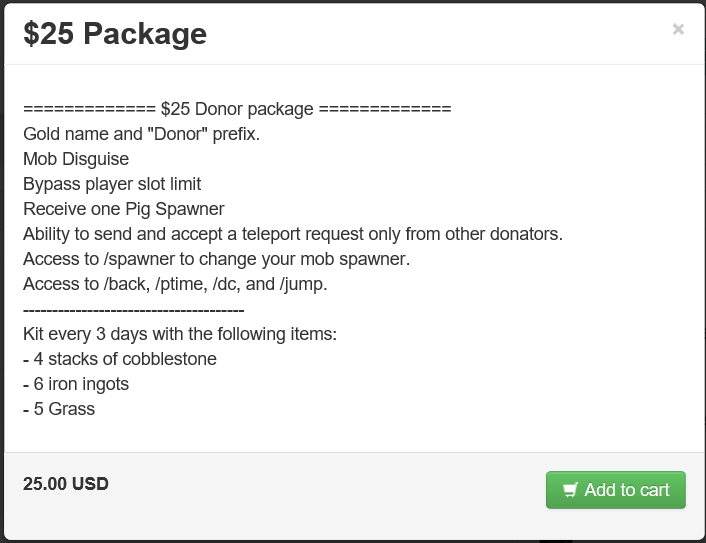Click the 4 stacks of cobblestone item

pos(120,359)
